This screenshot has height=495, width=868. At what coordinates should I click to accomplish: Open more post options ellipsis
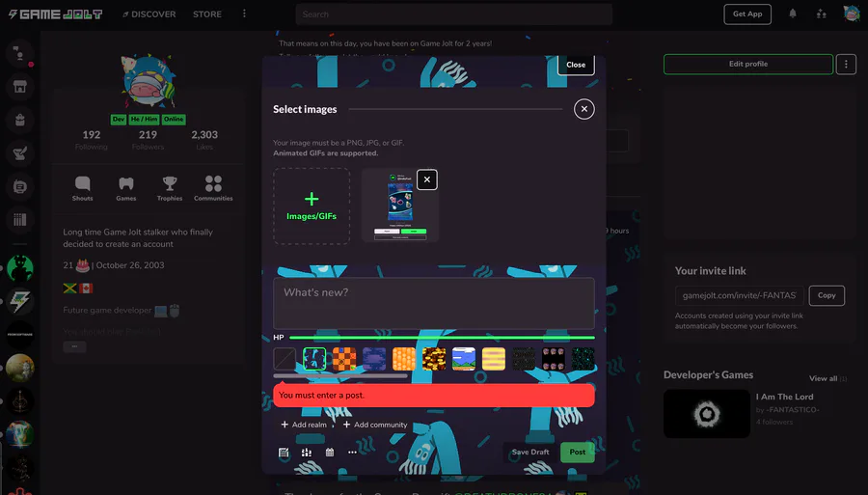353,453
